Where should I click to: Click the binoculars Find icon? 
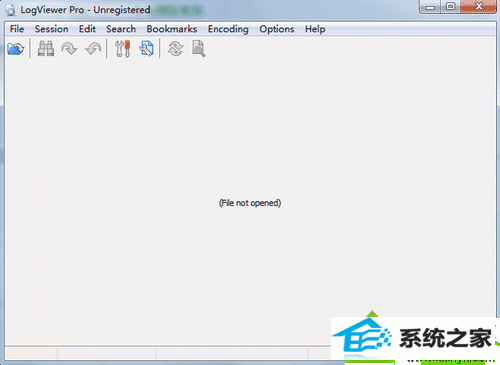(x=46, y=49)
